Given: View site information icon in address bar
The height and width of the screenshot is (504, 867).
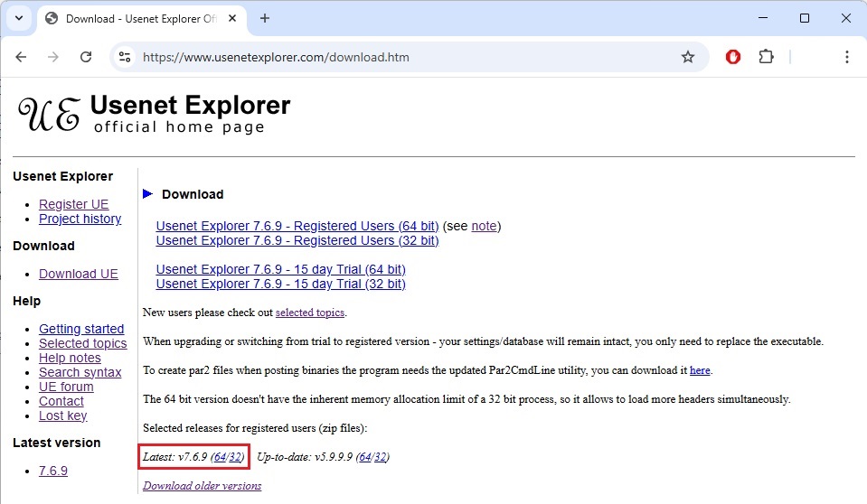Looking at the screenshot, I should tap(126, 57).
